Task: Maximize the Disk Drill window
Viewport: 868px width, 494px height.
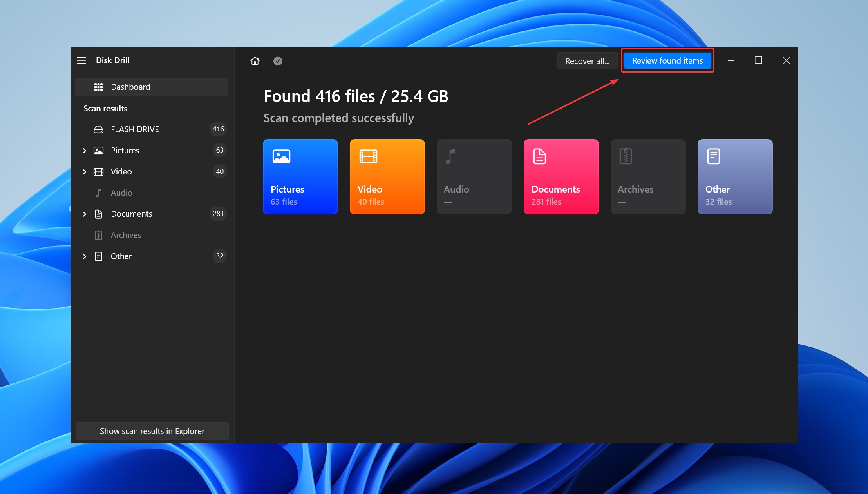Action: [758, 60]
